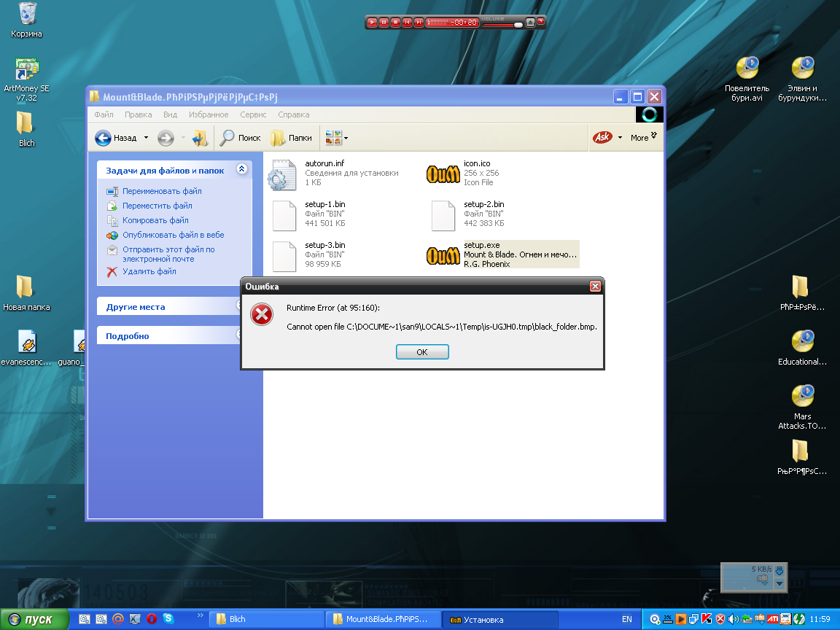The height and width of the screenshot is (630, 840).
Task: Select the Повелитель бури.avi desktop file
Action: pos(747,79)
